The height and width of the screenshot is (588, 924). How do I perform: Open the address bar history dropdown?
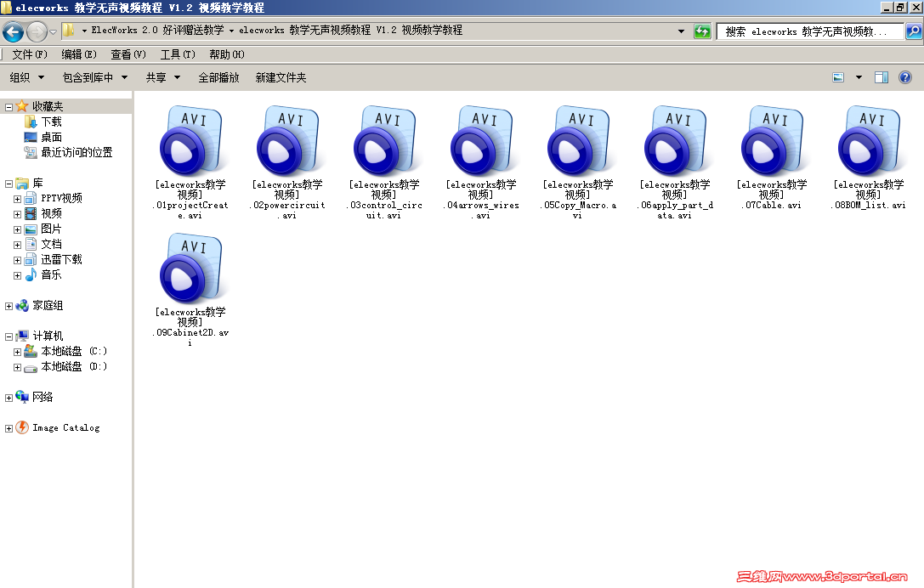[681, 31]
